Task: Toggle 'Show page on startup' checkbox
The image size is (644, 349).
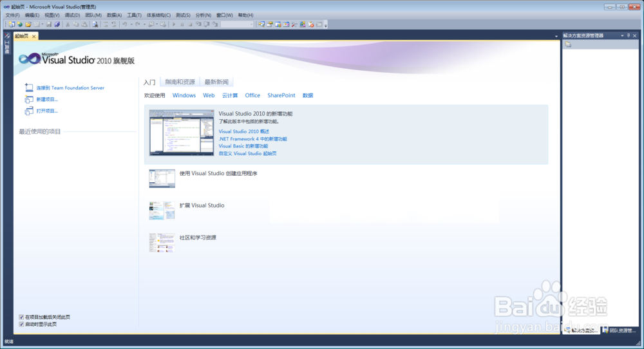Action: point(21,325)
